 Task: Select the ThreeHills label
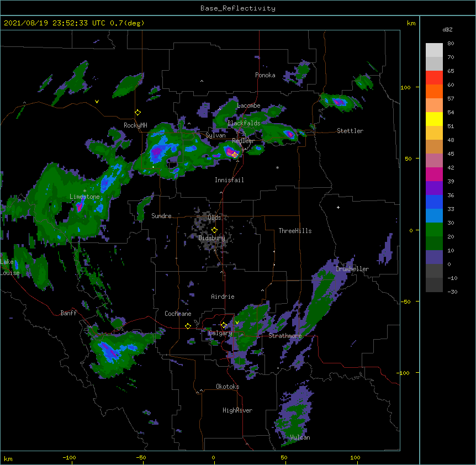[295, 231]
